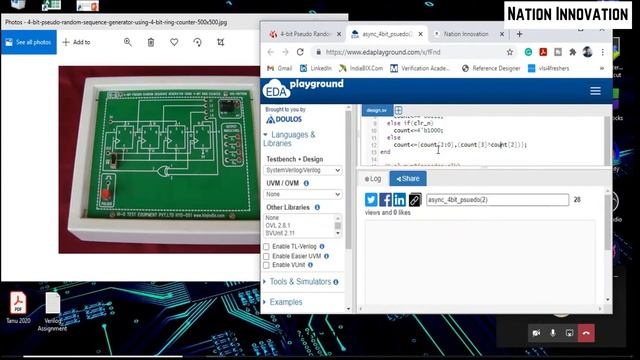This screenshot has width=640, height=360.
Task: Click the red Adobe PDF extension icon
Action: [x=543, y=52]
